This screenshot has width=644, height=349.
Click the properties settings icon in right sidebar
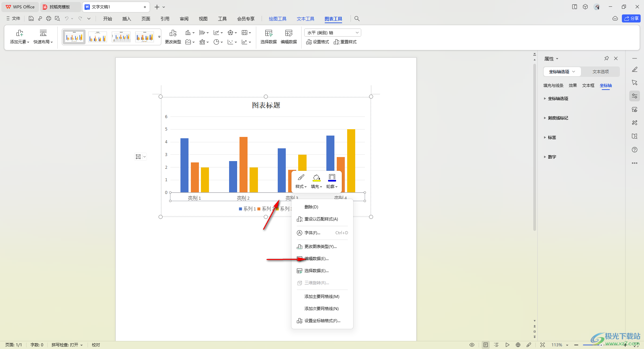pyautogui.click(x=635, y=96)
